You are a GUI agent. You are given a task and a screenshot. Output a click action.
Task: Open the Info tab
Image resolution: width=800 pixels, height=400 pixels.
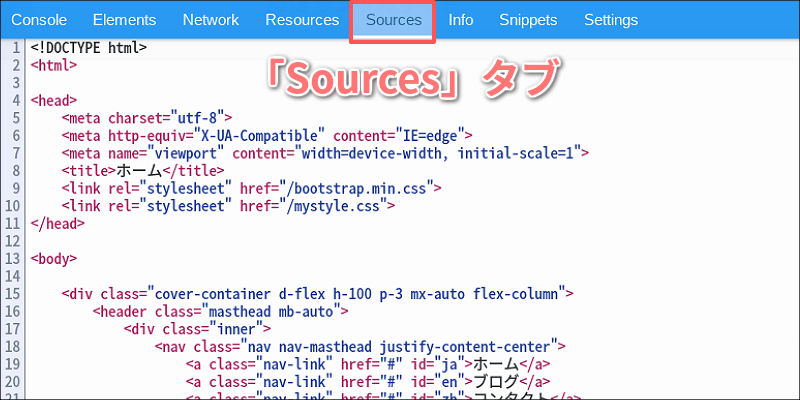461,20
